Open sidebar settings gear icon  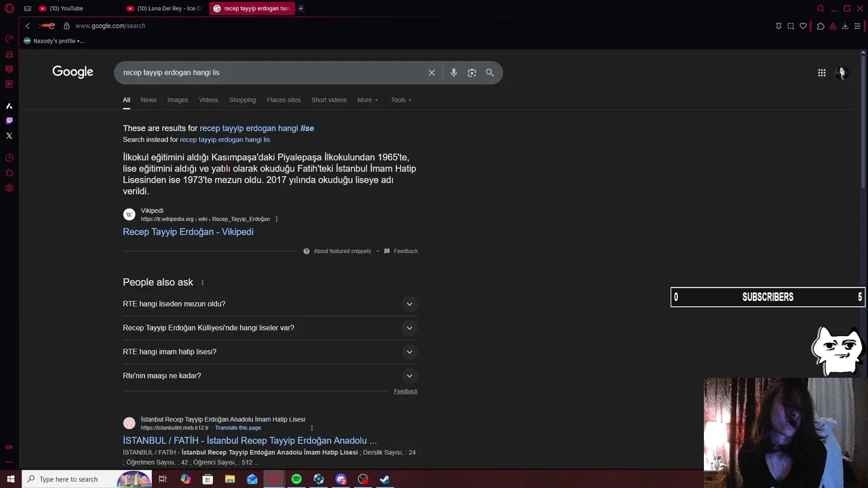9,188
